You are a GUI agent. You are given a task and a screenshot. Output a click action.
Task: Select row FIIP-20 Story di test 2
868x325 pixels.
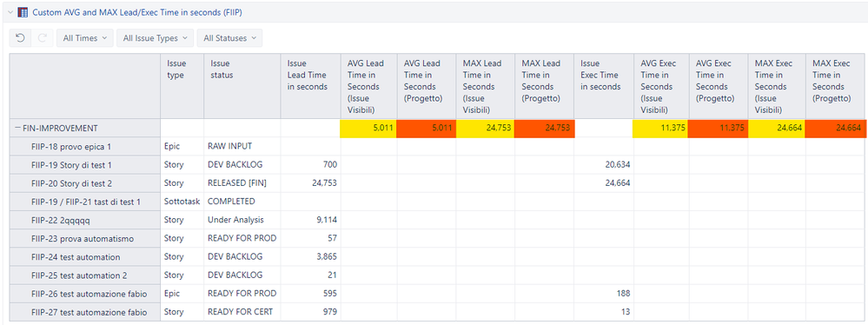85,182
